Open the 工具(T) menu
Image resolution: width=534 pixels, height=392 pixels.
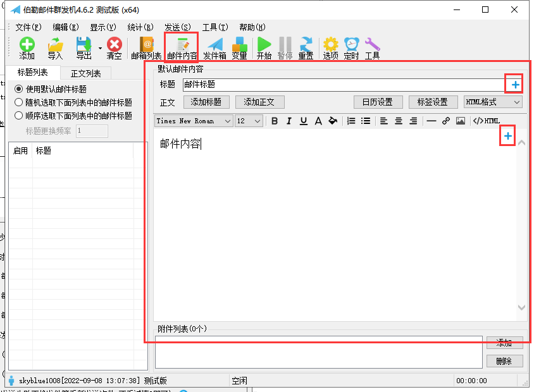pos(215,27)
